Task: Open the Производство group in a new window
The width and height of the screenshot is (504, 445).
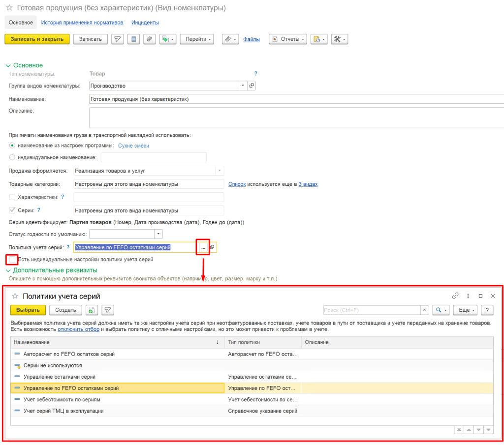Action: click(252, 86)
